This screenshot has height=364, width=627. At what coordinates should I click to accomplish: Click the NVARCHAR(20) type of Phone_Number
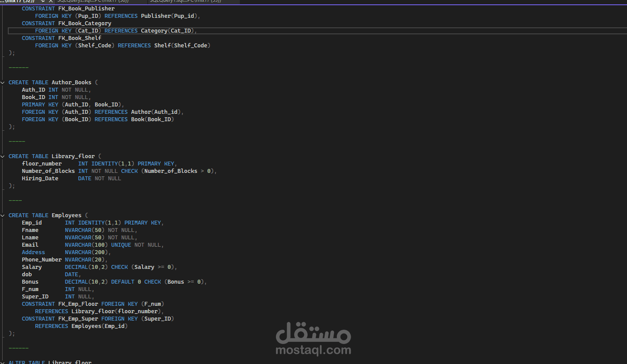coord(85,260)
